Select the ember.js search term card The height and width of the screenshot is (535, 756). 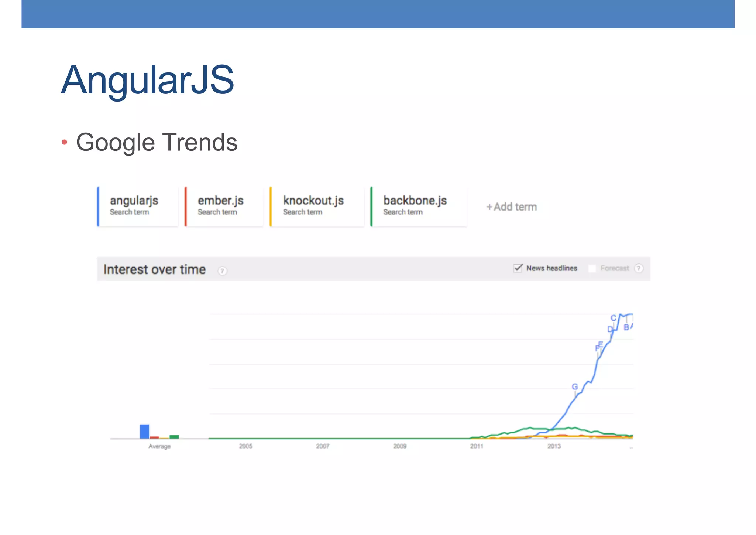(224, 207)
